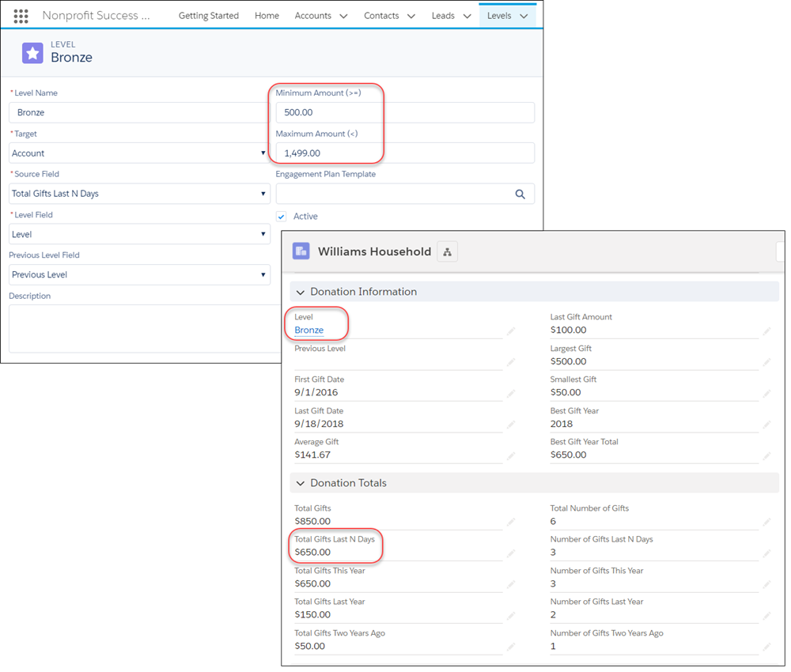Edit Last Gift Amount pencil icon
The height and width of the screenshot is (672, 791).
coord(766,330)
